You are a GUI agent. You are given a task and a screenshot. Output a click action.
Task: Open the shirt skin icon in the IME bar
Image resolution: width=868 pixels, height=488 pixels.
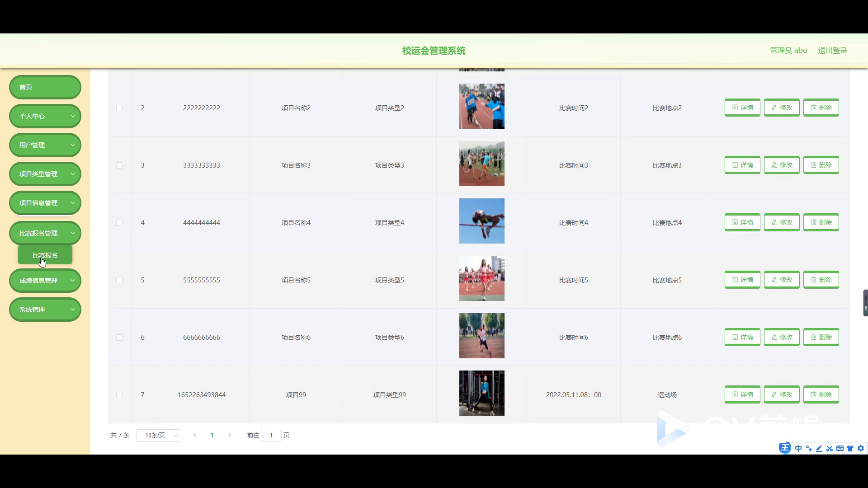[x=850, y=448]
